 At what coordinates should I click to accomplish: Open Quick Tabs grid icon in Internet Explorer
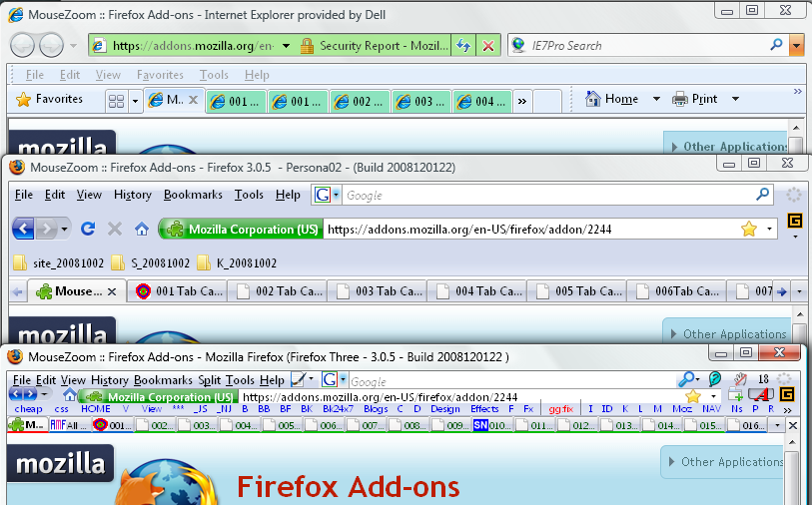point(117,101)
